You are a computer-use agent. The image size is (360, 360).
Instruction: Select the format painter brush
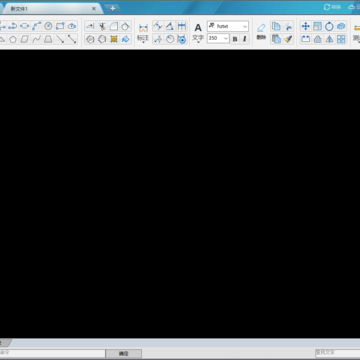click(288, 39)
